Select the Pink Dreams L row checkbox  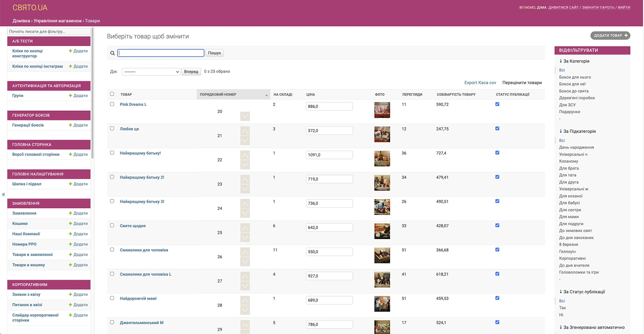[x=112, y=104]
